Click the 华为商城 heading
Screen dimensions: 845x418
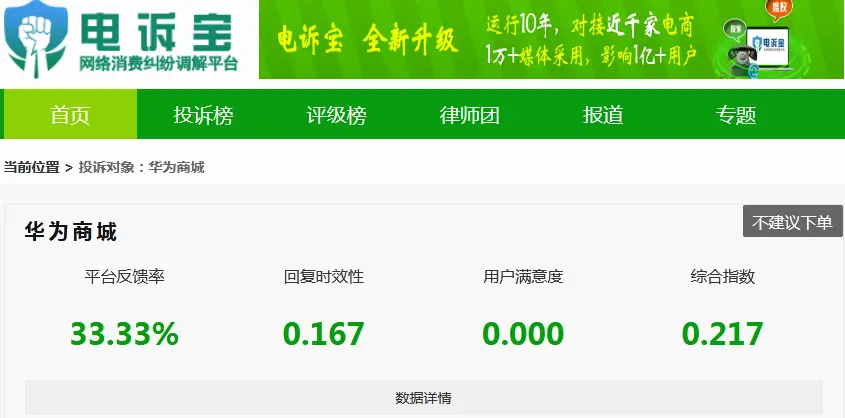click(x=71, y=233)
